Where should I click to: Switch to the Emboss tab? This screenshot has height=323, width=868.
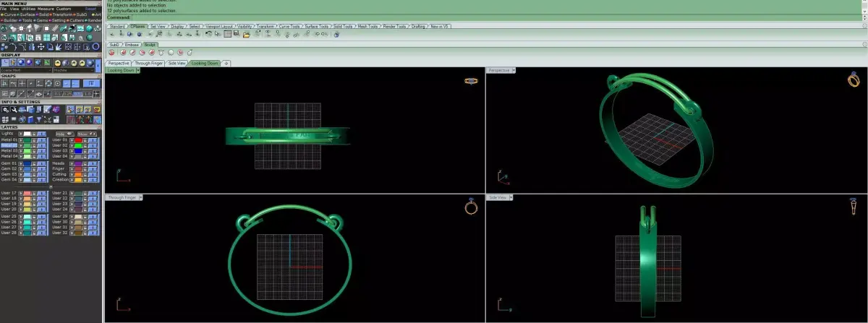(x=132, y=45)
